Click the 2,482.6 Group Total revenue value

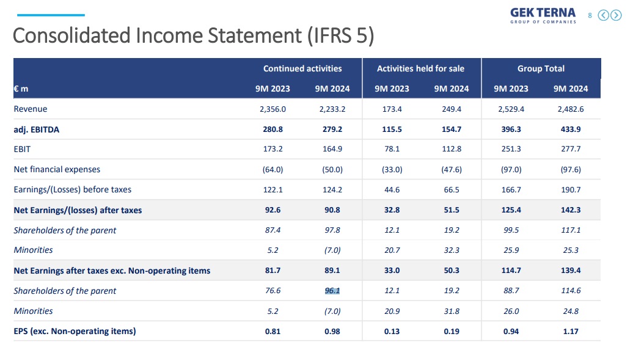click(571, 109)
